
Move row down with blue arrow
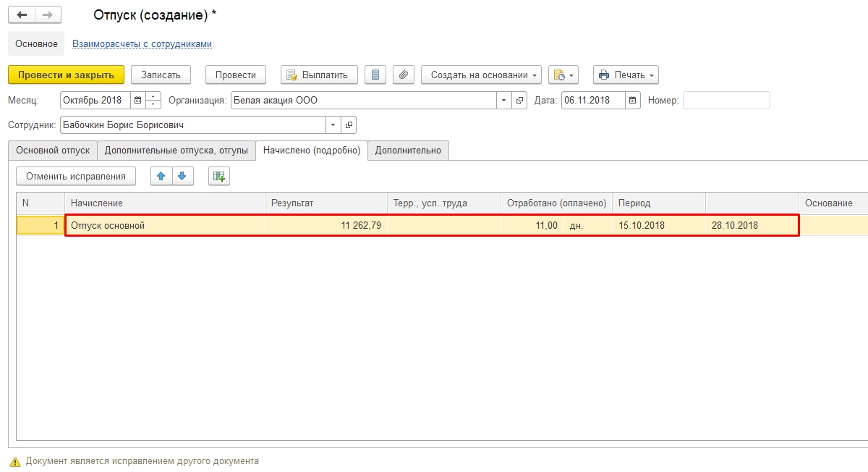[182, 176]
